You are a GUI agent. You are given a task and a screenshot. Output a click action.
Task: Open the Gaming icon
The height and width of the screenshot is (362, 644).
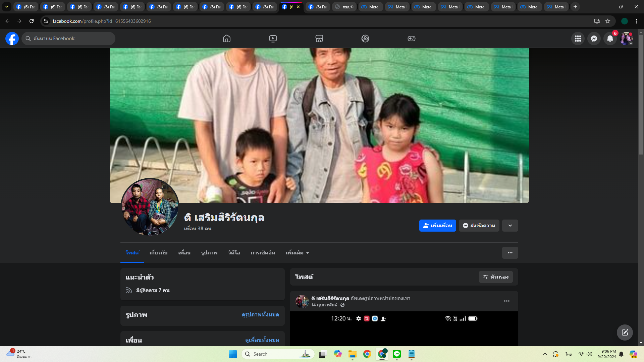pyautogui.click(x=412, y=39)
